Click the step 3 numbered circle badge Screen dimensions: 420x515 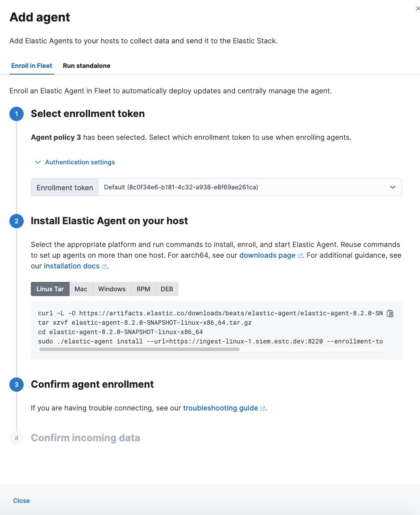click(x=17, y=385)
